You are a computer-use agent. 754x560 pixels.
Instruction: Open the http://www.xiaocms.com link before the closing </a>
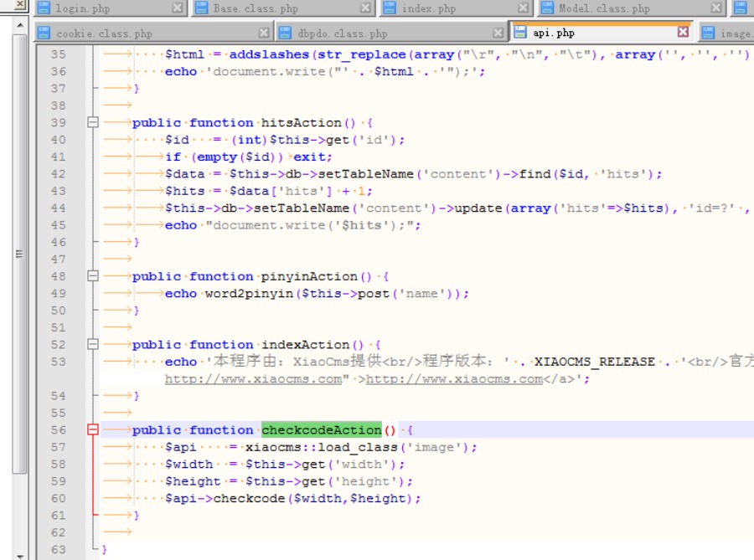pos(454,379)
